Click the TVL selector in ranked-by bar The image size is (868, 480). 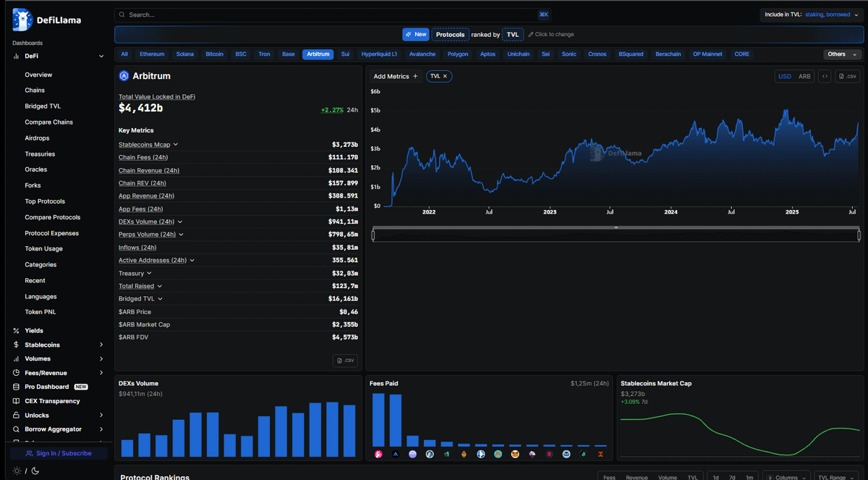[x=513, y=34]
